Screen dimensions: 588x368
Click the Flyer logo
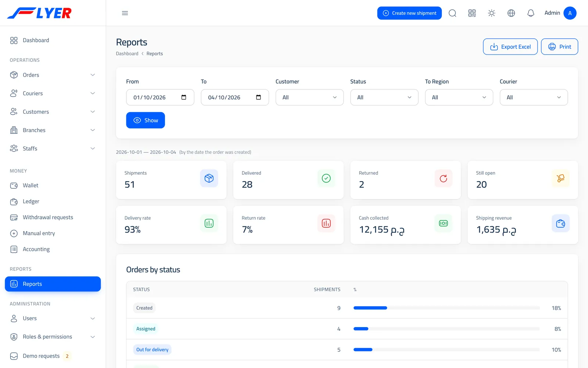[x=39, y=13]
